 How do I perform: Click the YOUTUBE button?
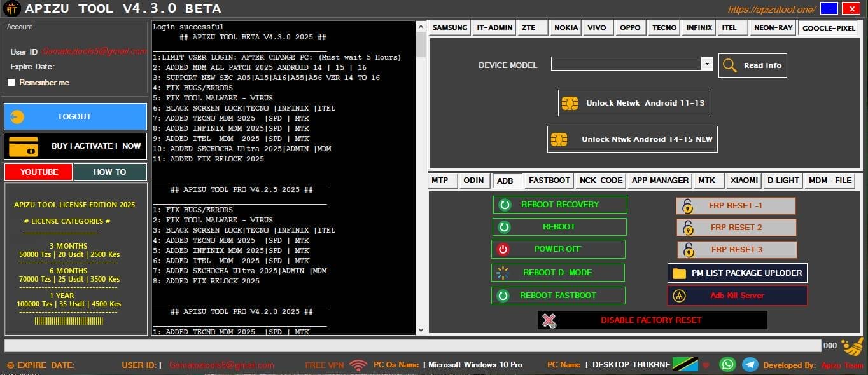38,172
